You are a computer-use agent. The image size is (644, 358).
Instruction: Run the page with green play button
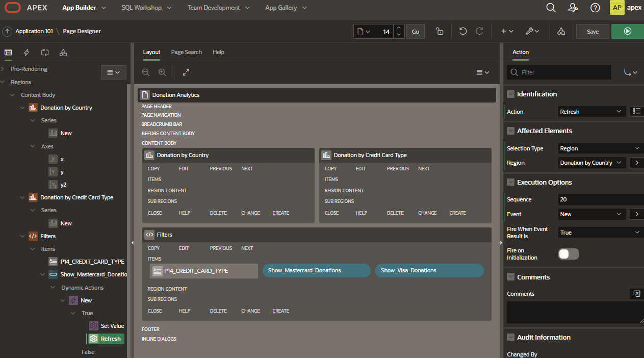pyautogui.click(x=627, y=31)
